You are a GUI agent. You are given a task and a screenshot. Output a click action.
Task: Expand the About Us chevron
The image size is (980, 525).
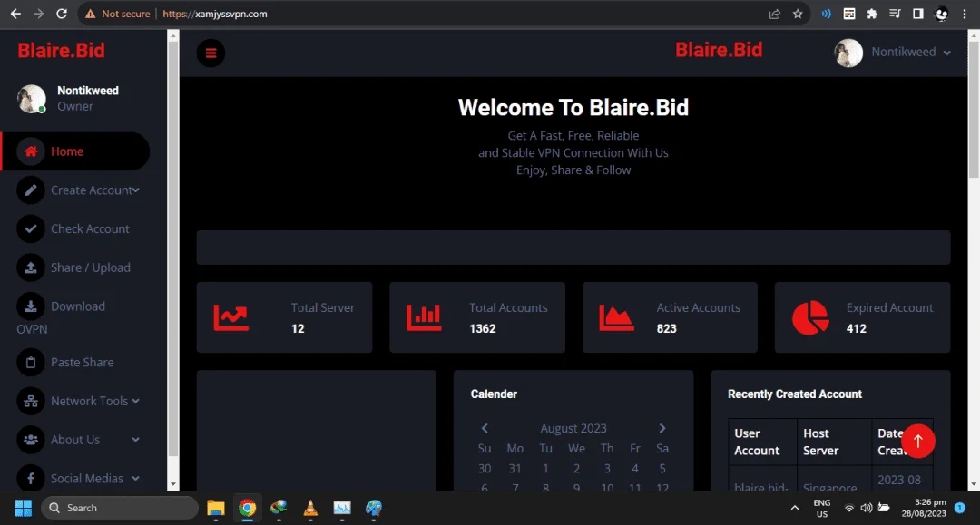pos(135,440)
